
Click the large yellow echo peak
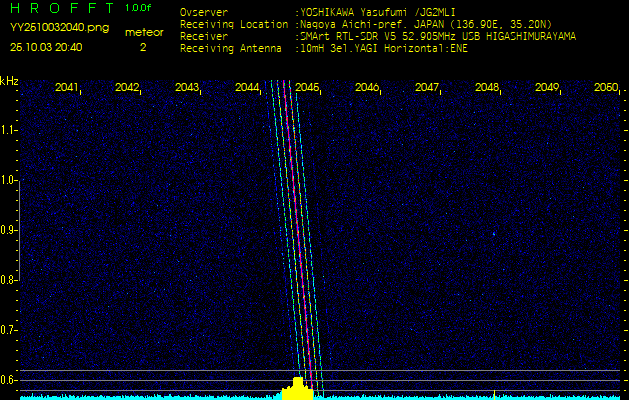pyautogui.click(x=296, y=389)
